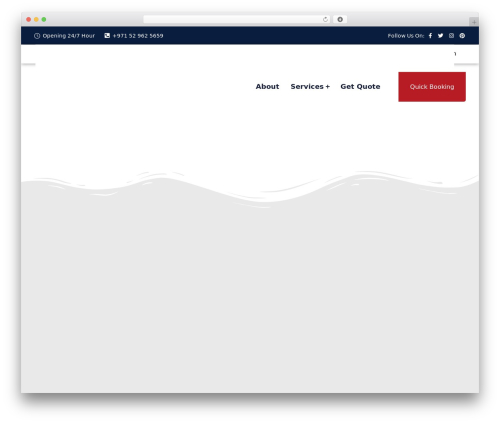This screenshot has height=423, width=500.
Task: Open the Twitter bird icon
Action: (440, 36)
